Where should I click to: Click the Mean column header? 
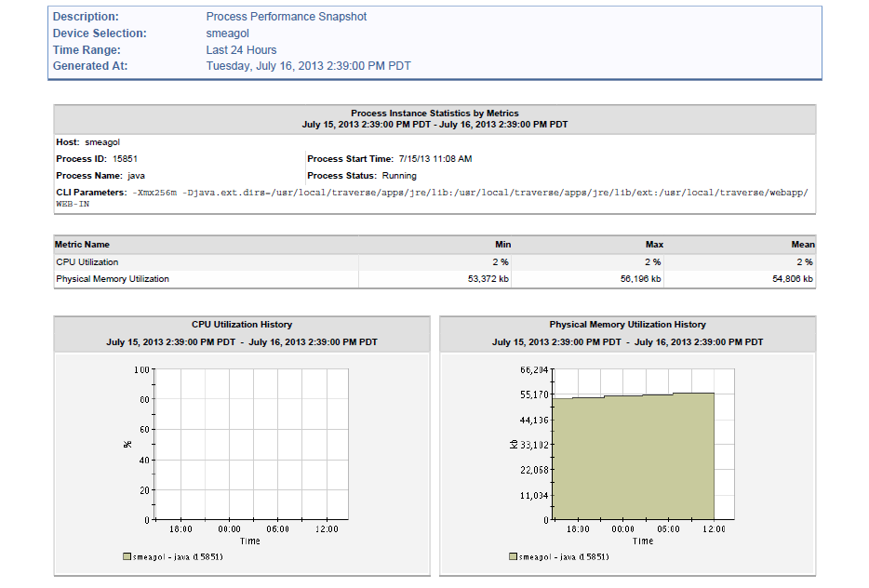point(802,245)
